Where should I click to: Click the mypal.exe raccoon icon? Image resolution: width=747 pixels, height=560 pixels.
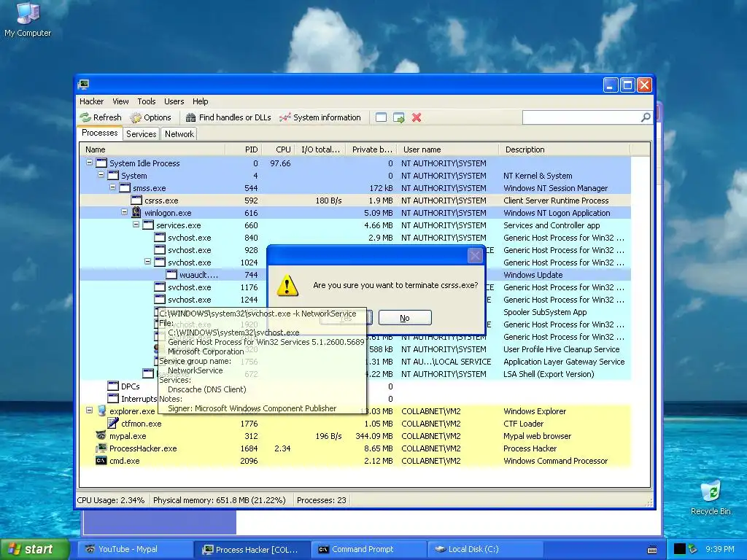(101, 435)
